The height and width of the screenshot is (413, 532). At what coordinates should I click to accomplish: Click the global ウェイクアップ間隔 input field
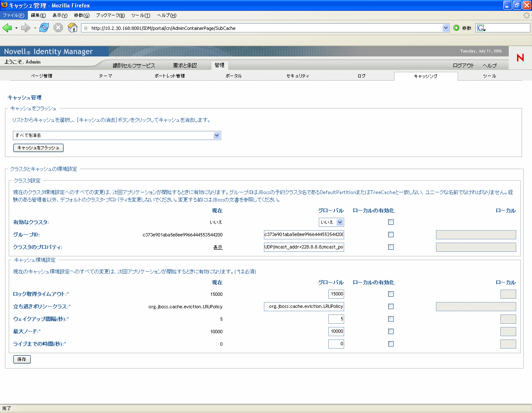[336, 319]
